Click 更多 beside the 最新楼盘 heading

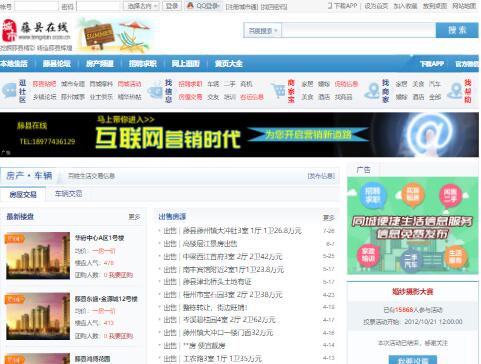(x=134, y=217)
